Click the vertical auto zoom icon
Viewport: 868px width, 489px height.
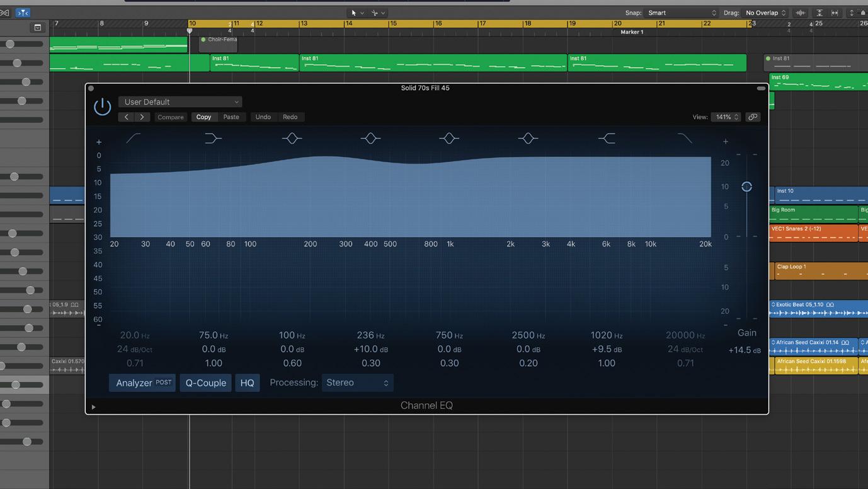819,13
